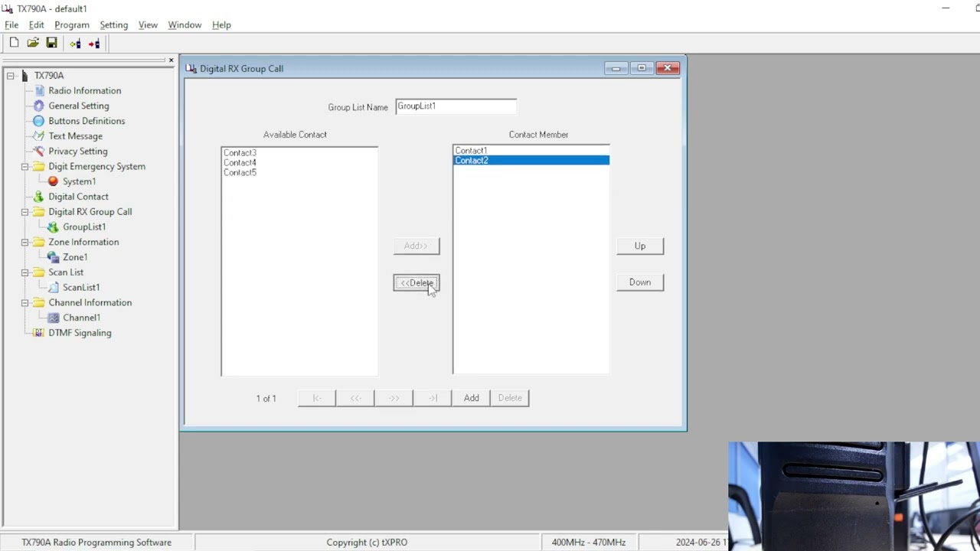This screenshot has width=980, height=551.
Task: Click the Open file toolbar icon
Action: tap(33, 44)
